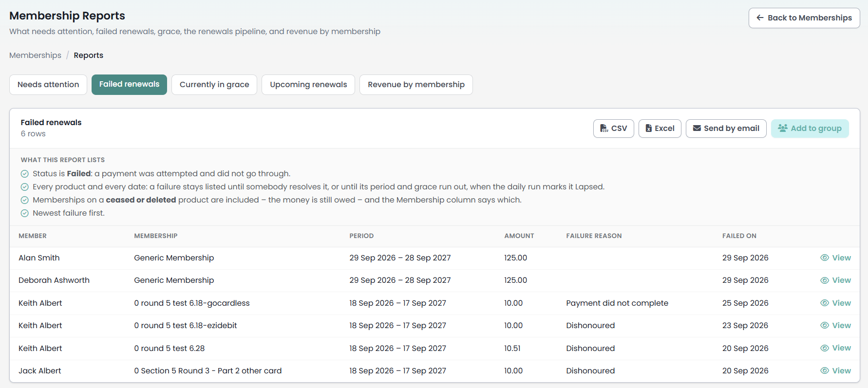Export the report as CSV
Screen dimensions: 868x388
(x=614, y=129)
